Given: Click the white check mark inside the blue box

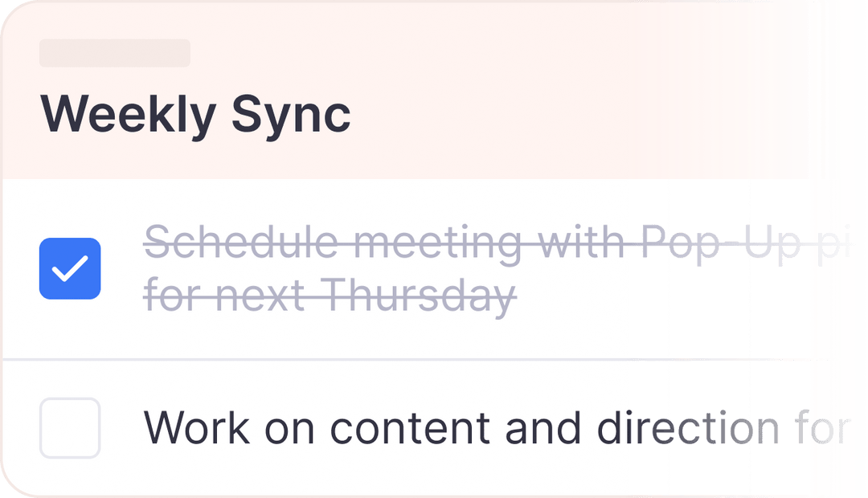Looking at the screenshot, I should (70, 267).
